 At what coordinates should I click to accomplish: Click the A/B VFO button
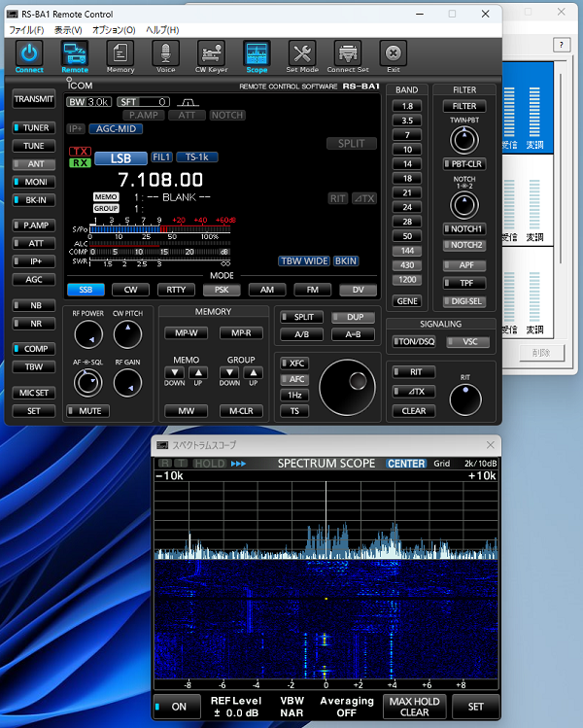pyautogui.click(x=302, y=334)
